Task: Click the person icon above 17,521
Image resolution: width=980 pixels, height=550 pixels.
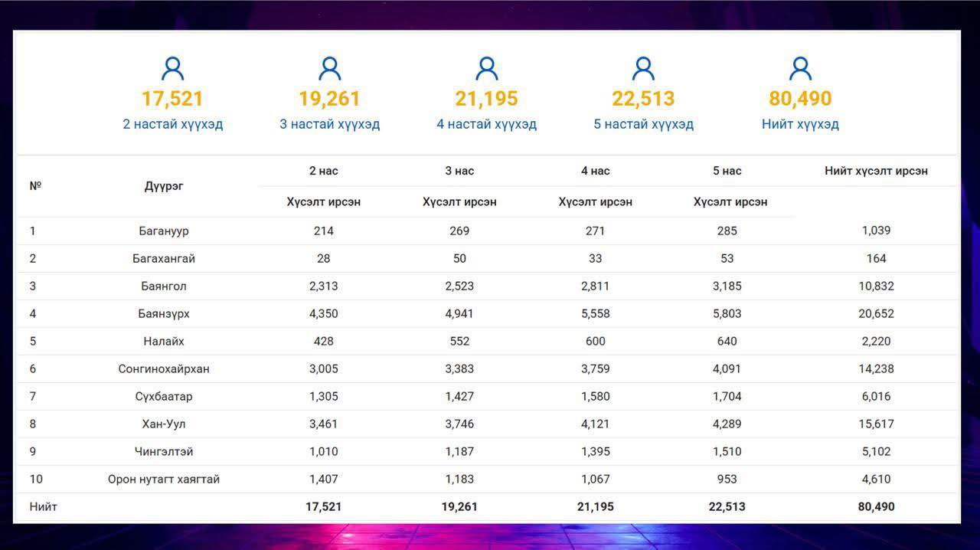Action: [173, 69]
